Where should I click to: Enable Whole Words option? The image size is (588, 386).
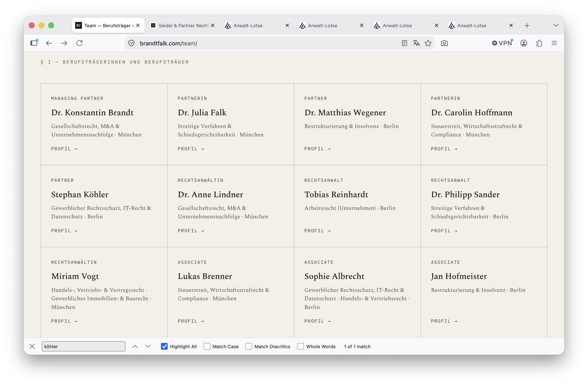click(300, 346)
